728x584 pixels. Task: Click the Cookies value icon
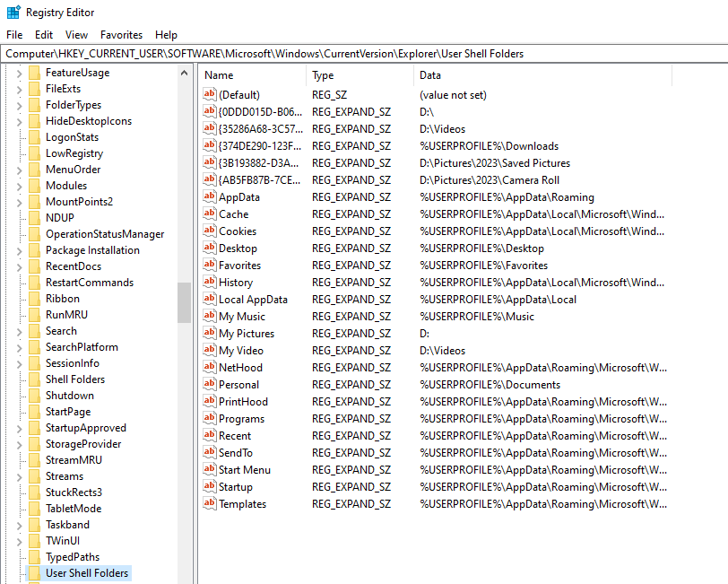[210, 231]
